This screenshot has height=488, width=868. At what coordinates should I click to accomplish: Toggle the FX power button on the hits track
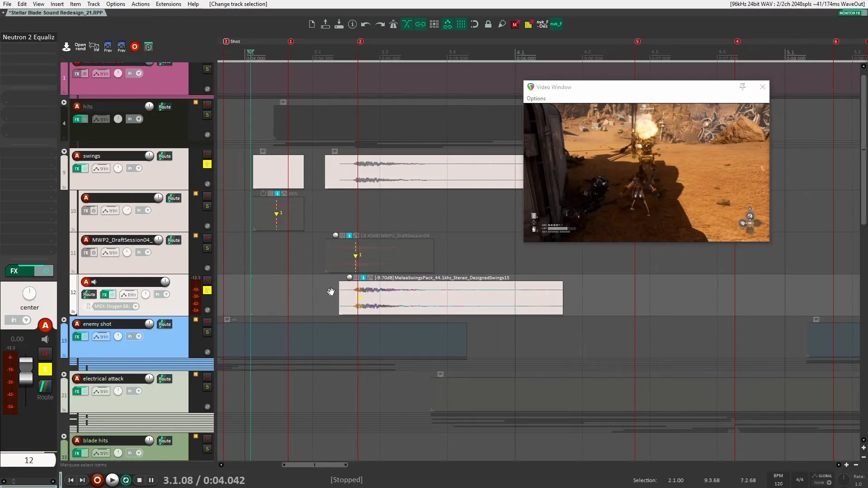pyautogui.click(x=85, y=119)
